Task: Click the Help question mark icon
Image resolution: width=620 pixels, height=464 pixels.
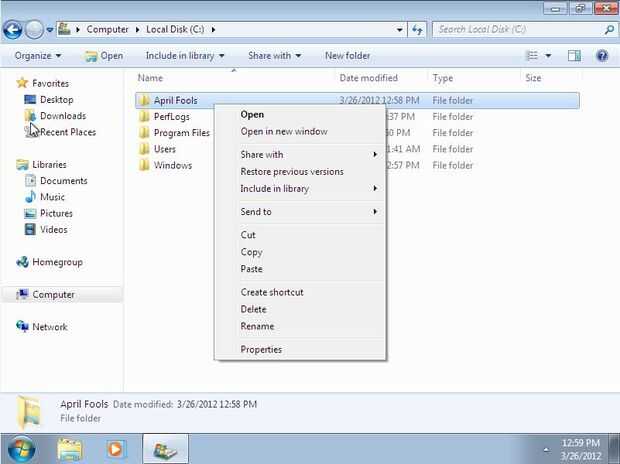Action: [x=602, y=56]
